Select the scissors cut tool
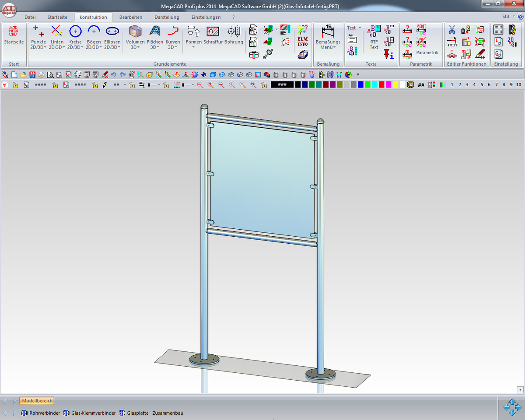 tap(452, 30)
